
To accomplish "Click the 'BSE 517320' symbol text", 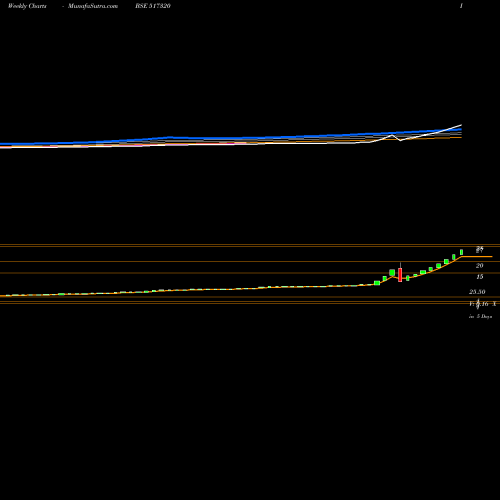I will [153, 6].
